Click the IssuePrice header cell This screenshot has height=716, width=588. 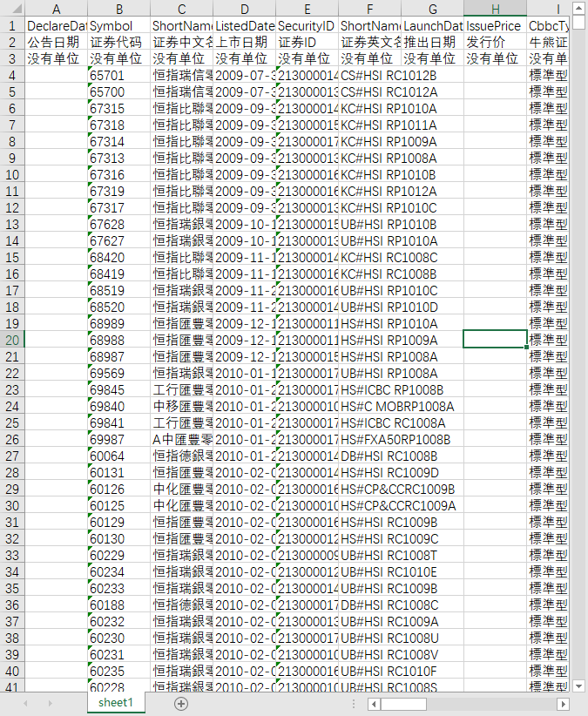click(496, 25)
